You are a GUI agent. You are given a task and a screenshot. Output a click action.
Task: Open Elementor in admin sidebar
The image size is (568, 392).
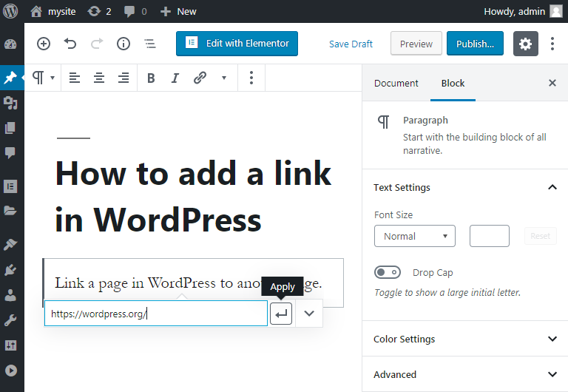10,186
